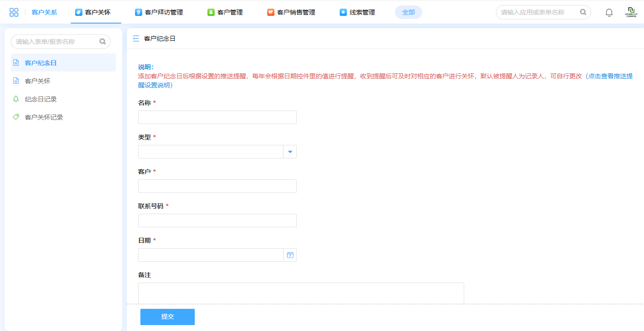Click the 全部 button to show all apps

[408, 12]
